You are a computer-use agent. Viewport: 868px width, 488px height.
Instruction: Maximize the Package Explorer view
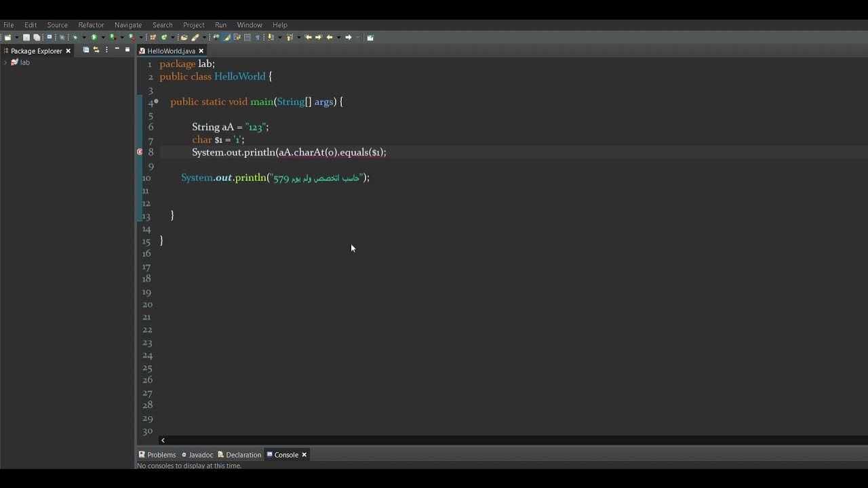coord(127,49)
